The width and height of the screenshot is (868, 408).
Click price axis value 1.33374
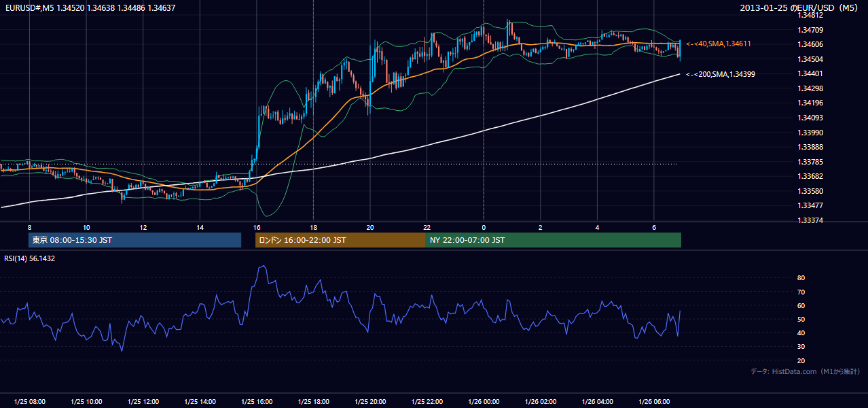coord(811,220)
